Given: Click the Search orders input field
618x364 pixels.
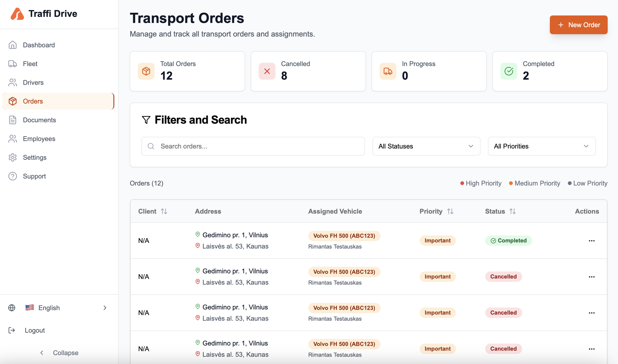Looking at the screenshot, I should tap(260, 146).
